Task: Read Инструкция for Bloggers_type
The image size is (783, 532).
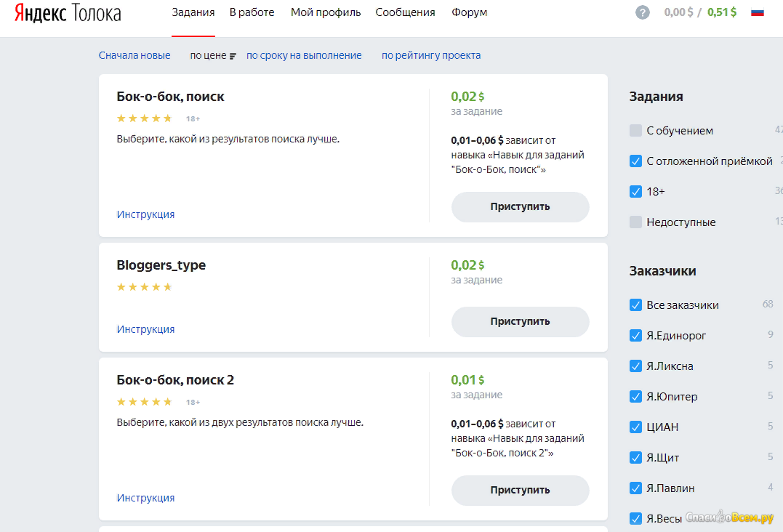Action: tap(145, 329)
